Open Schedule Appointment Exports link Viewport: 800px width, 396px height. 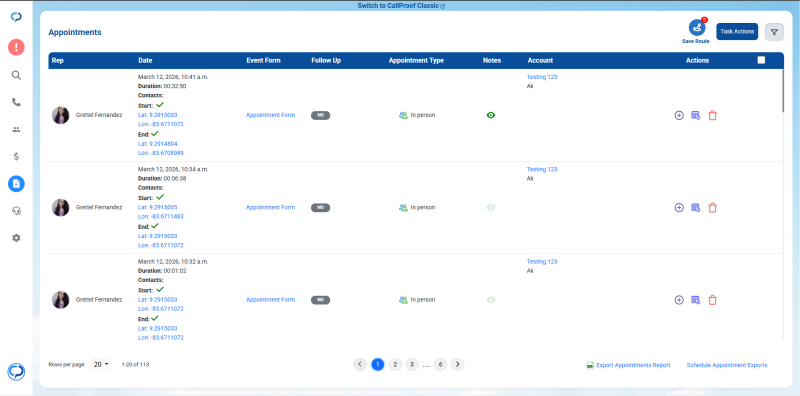click(727, 365)
